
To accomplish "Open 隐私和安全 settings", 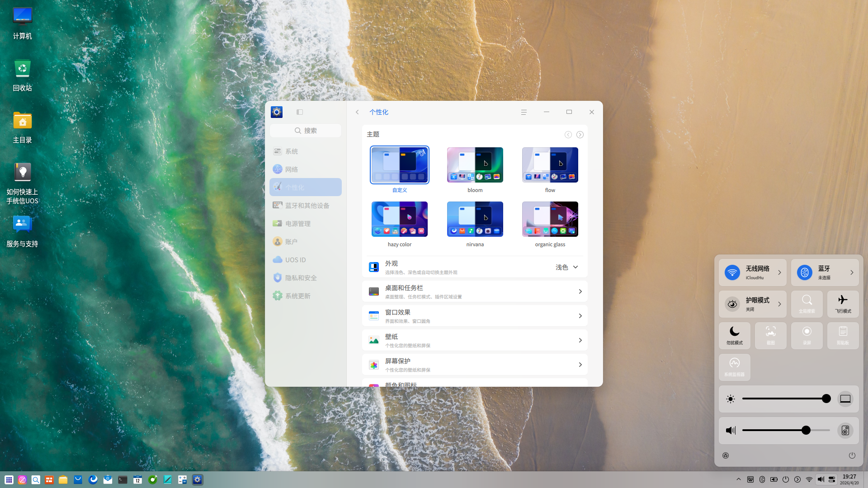I will click(306, 277).
